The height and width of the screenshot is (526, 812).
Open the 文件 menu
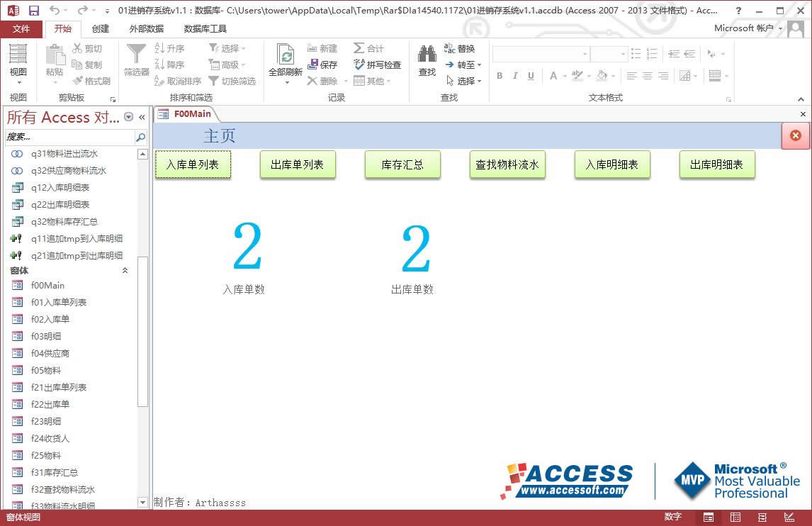(21, 29)
